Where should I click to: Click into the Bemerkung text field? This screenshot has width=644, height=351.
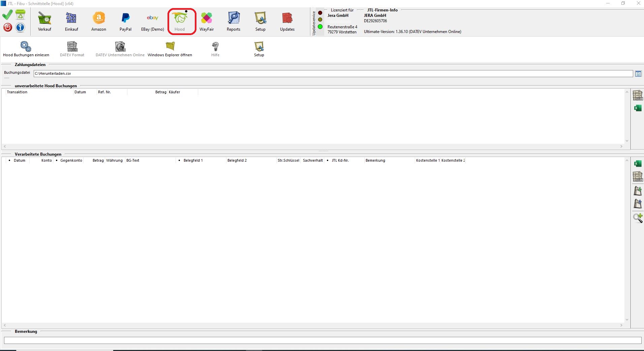coord(323,341)
